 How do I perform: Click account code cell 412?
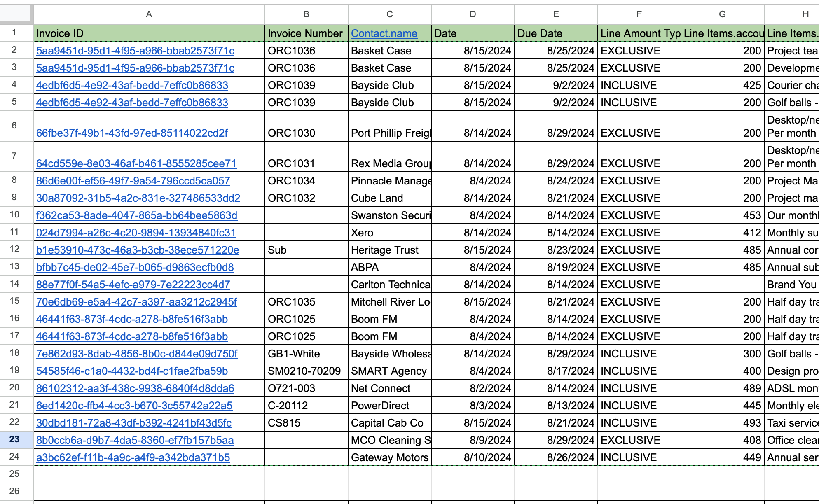point(722,233)
